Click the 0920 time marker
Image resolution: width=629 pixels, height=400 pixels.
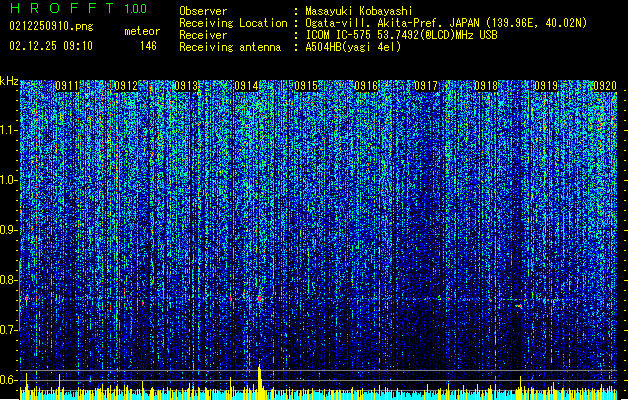tap(605, 86)
